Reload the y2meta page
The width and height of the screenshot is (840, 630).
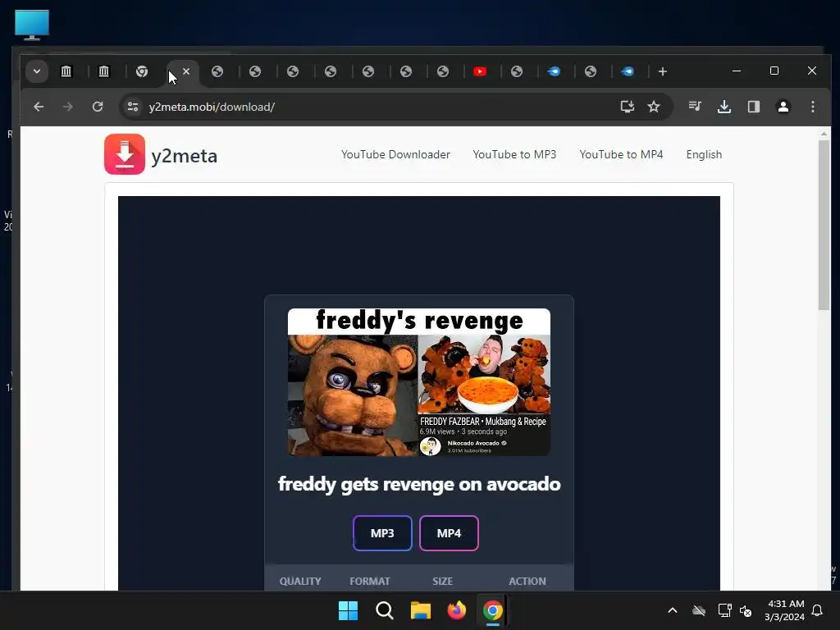98,107
